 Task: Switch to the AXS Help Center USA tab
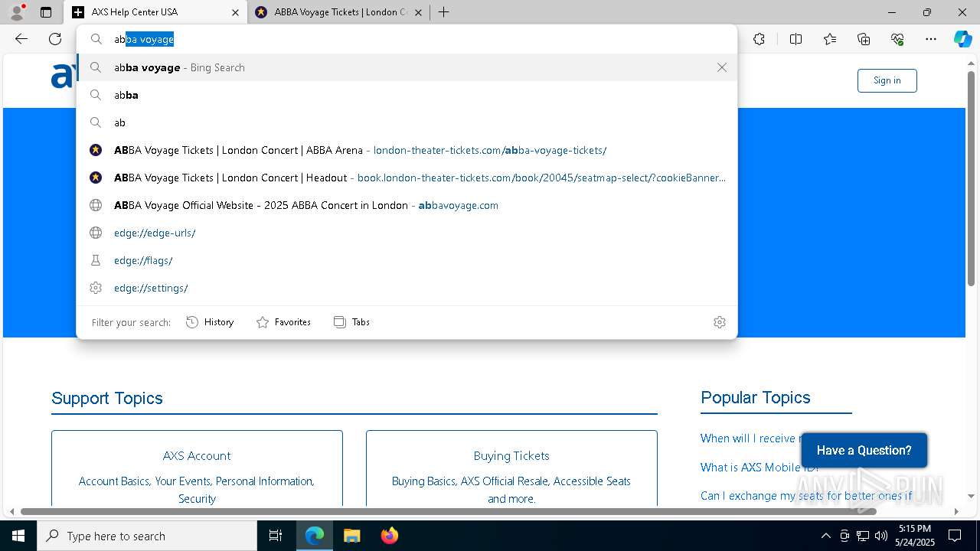155,12
